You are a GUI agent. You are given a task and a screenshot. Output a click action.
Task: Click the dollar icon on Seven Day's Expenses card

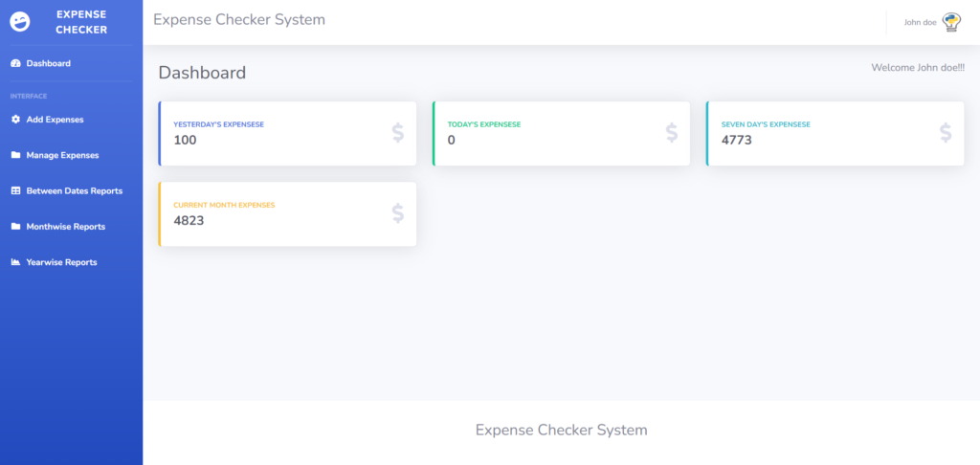pyautogui.click(x=946, y=133)
